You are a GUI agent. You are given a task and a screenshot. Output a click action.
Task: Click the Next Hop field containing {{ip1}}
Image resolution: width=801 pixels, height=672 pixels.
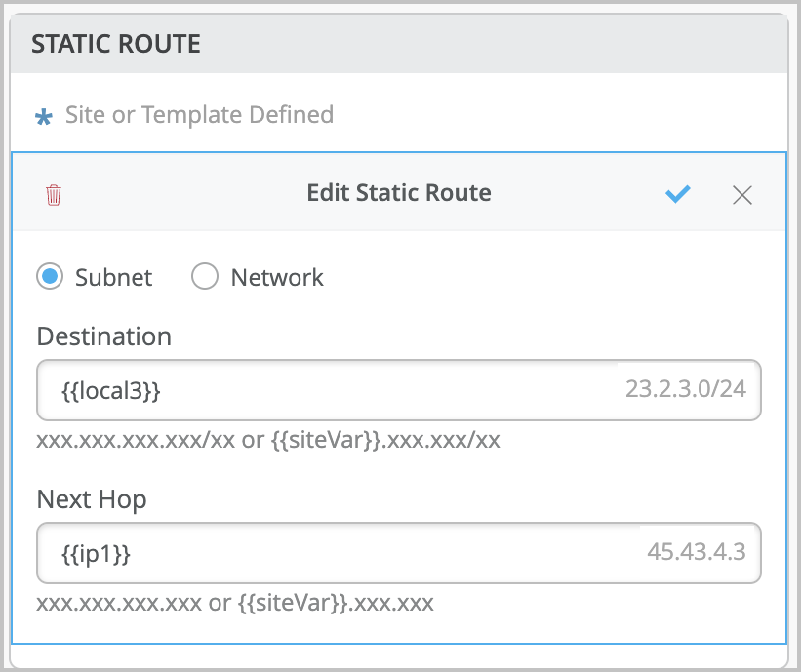click(x=398, y=552)
